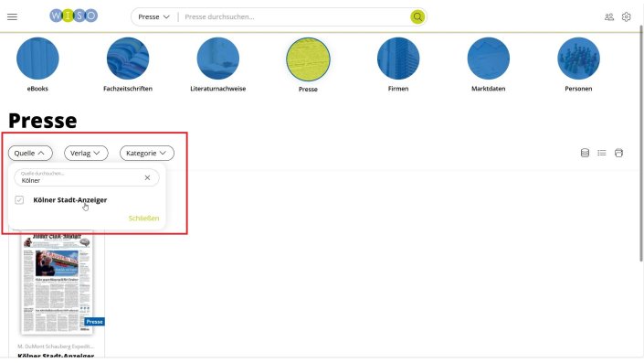Clear the Quelle search field
644x363 pixels.
coord(147,177)
